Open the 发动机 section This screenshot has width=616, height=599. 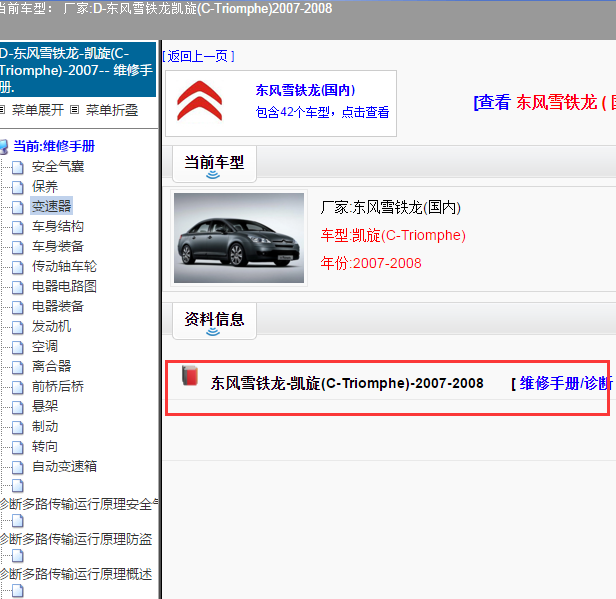tap(51, 326)
